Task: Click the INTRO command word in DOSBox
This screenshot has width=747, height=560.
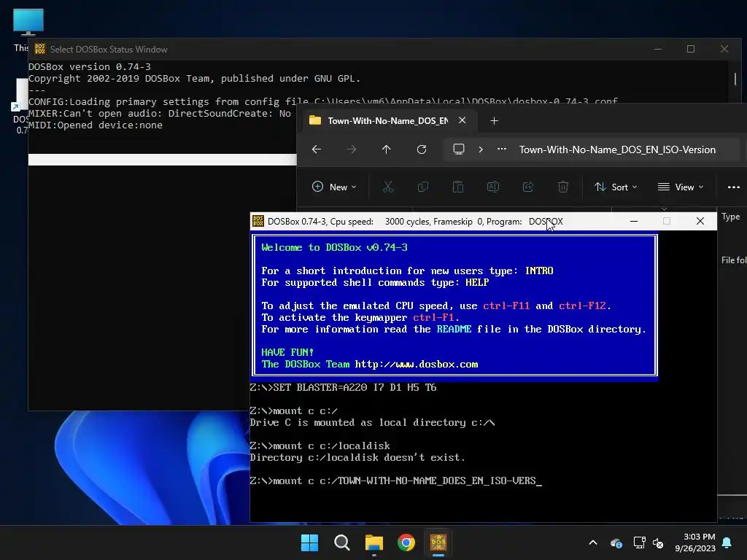Action: coord(539,271)
